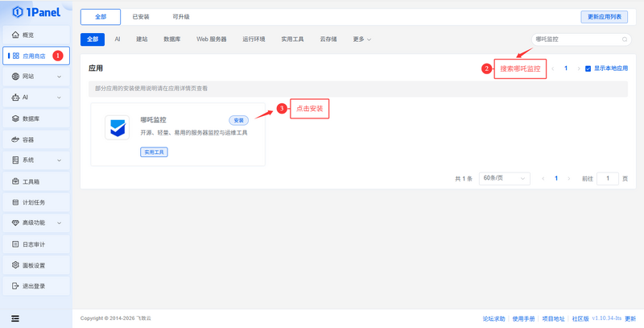644x328 pixels.
Task: Click the v1.10.34-lts version text
Action: tap(607, 318)
